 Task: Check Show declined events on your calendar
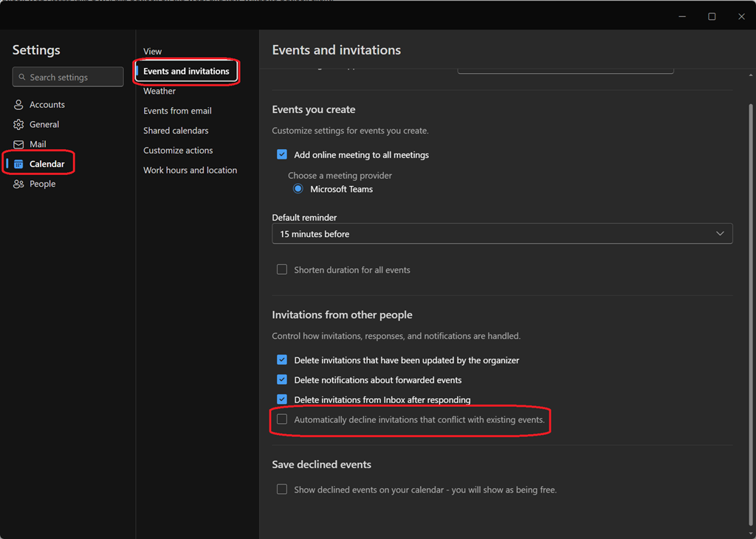(x=282, y=490)
